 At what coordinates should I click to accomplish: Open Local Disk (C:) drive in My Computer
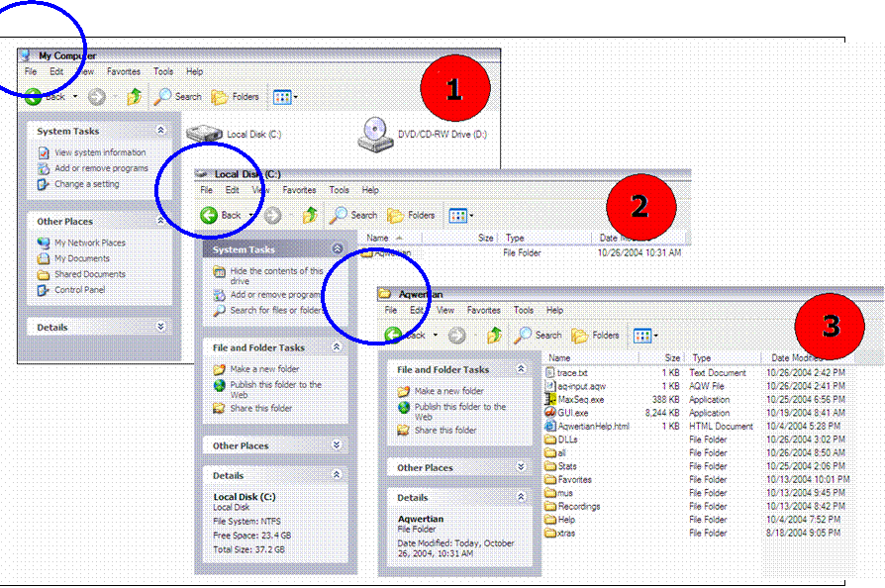(x=206, y=133)
